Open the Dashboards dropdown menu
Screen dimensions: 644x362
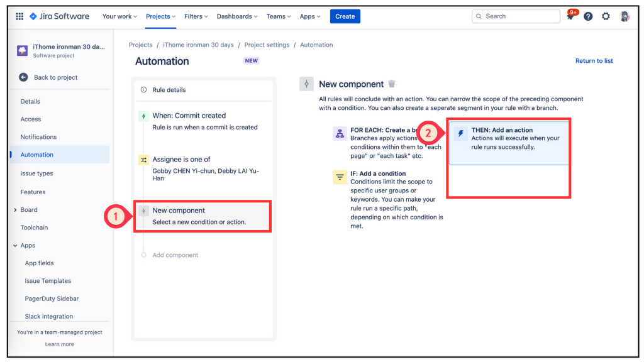click(x=237, y=16)
